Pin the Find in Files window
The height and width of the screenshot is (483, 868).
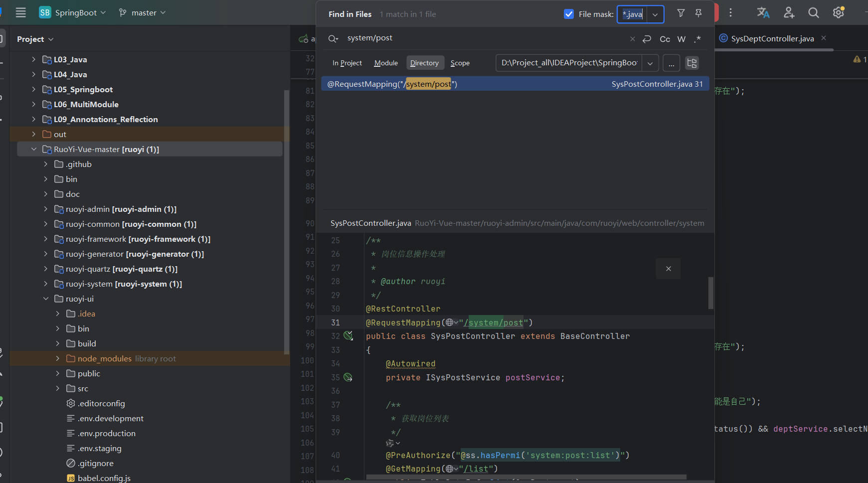coord(698,13)
